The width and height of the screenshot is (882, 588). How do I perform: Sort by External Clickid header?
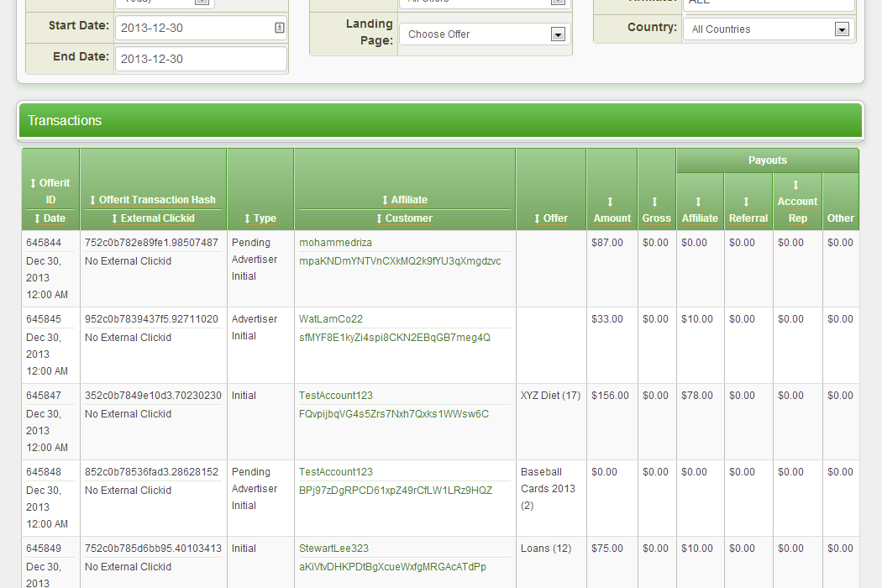(x=153, y=218)
